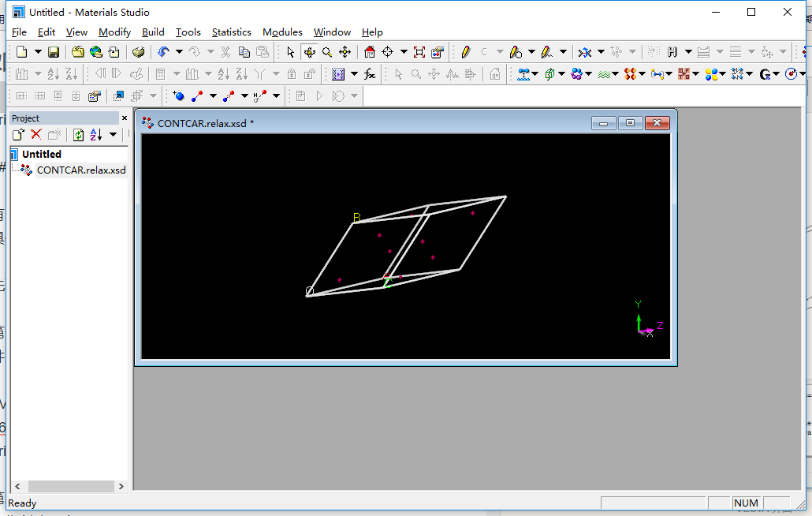Click the Clean structure icon
This screenshot has height=516, width=812.
(x=585, y=52)
